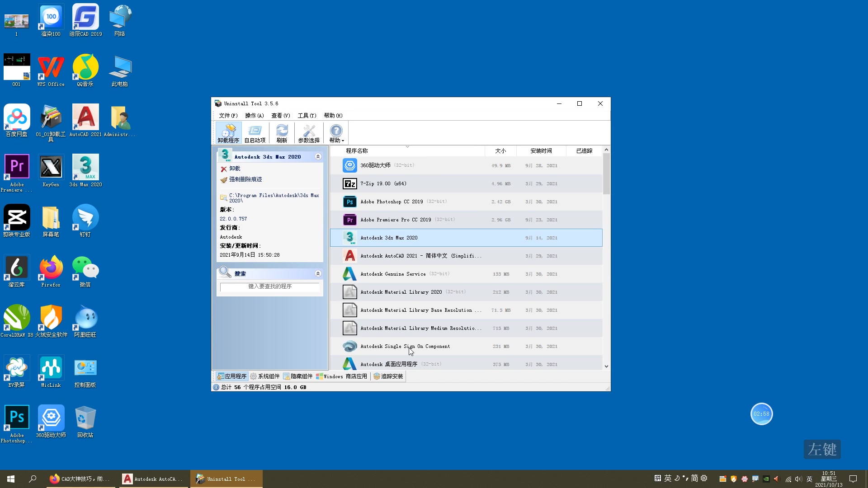The height and width of the screenshot is (488, 868).
Task: Switch to the System components tab
Action: 265,376
